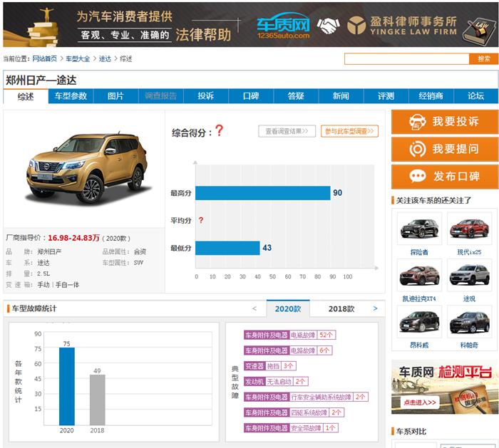Click the 探险者 text link
The width and height of the screenshot is (499, 448).
[x=419, y=252]
